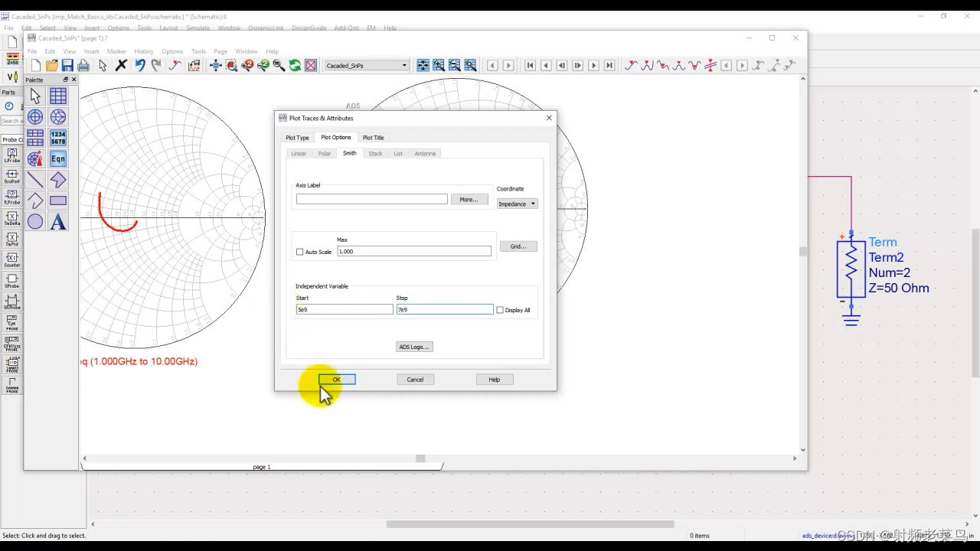Click the OscPort part icon
This screenshot has height=551, width=980.
coord(11,176)
